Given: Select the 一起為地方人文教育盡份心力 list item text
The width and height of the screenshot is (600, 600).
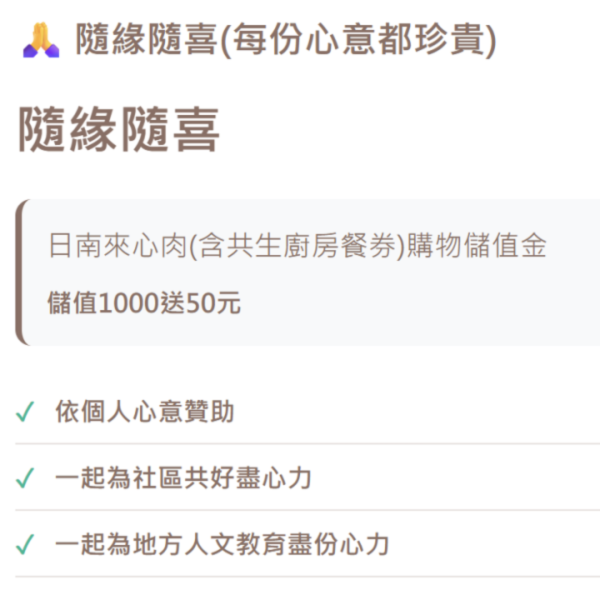Looking at the screenshot, I should 221,545.
